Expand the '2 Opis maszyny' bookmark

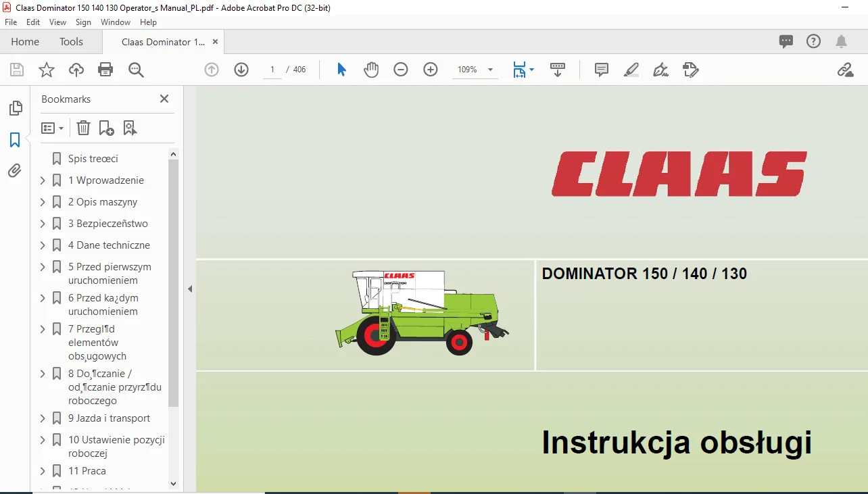(x=43, y=202)
